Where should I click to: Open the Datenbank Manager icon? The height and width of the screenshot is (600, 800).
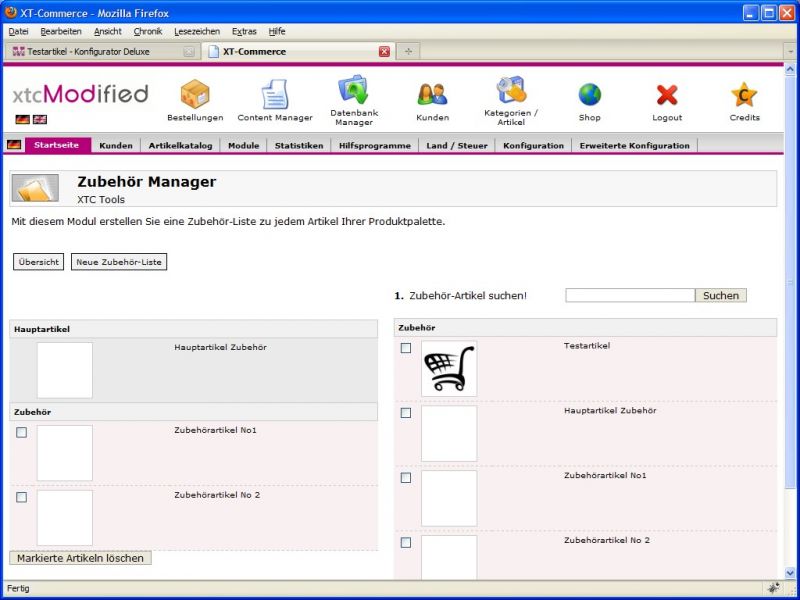(x=354, y=90)
